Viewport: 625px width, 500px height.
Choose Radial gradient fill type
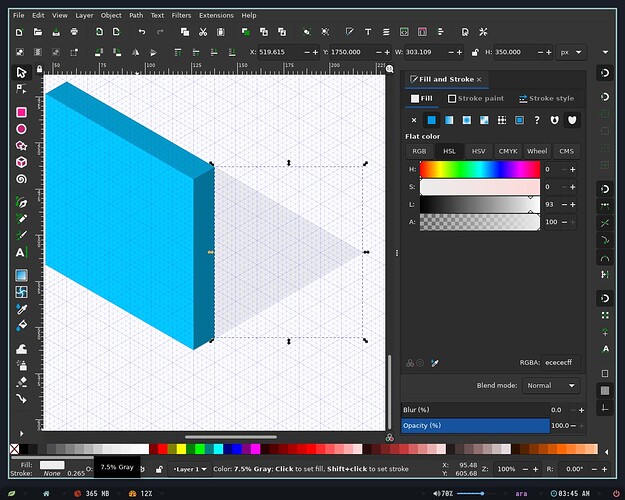coord(466,120)
